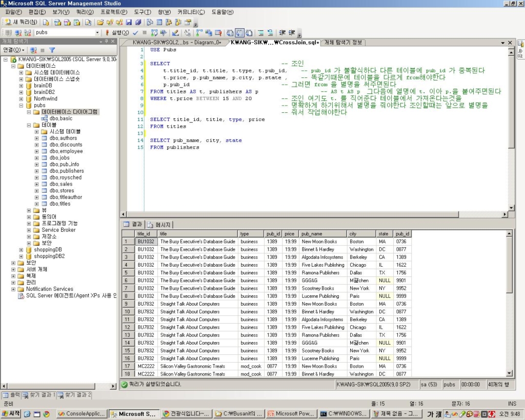Open the Help (도움말) menu
This screenshot has height=420, width=525.
[x=223, y=12]
